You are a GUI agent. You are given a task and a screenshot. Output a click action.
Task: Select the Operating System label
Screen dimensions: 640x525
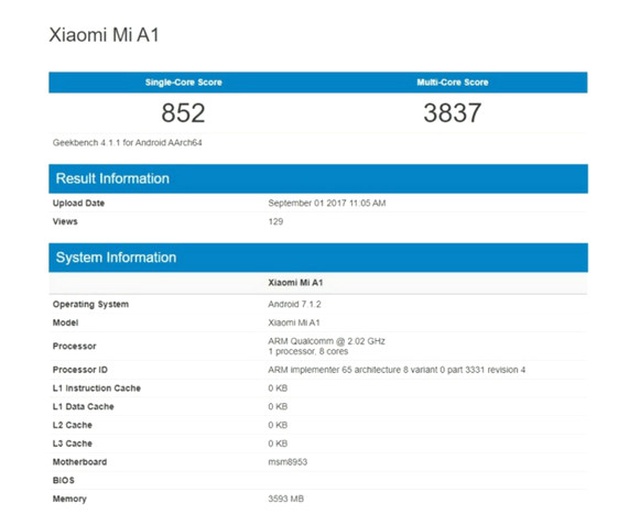(91, 304)
